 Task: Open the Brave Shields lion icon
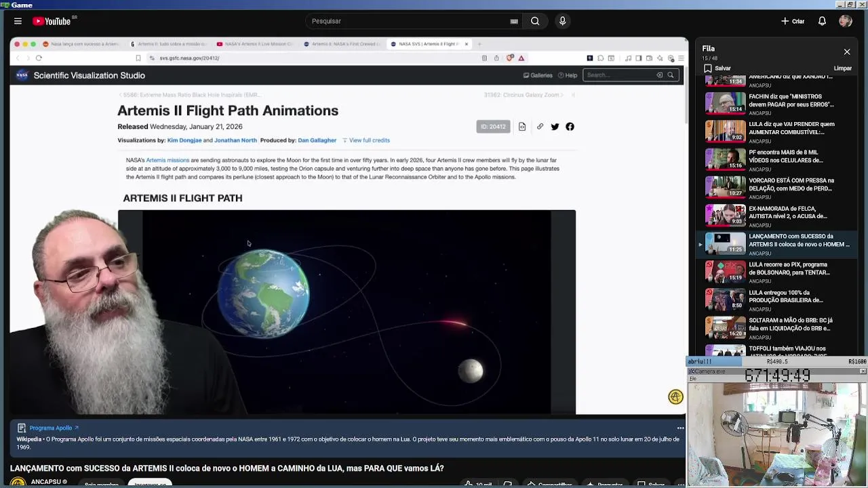pyautogui.click(x=510, y=58)
